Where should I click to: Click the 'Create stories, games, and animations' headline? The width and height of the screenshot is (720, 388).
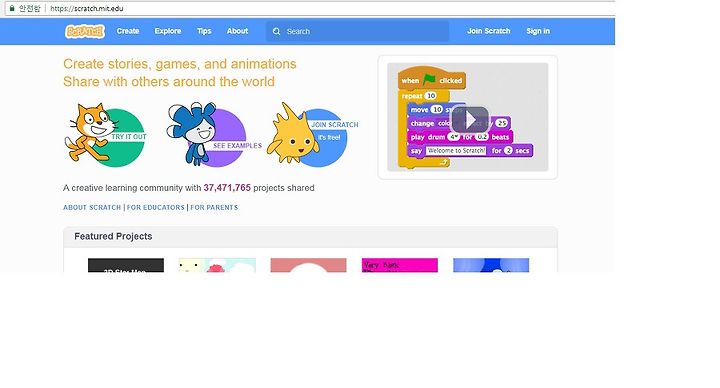[x=180, y=64]
